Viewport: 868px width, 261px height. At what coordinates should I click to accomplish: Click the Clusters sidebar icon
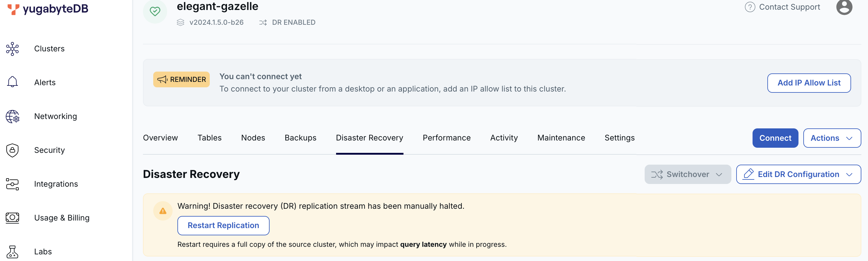12,49
